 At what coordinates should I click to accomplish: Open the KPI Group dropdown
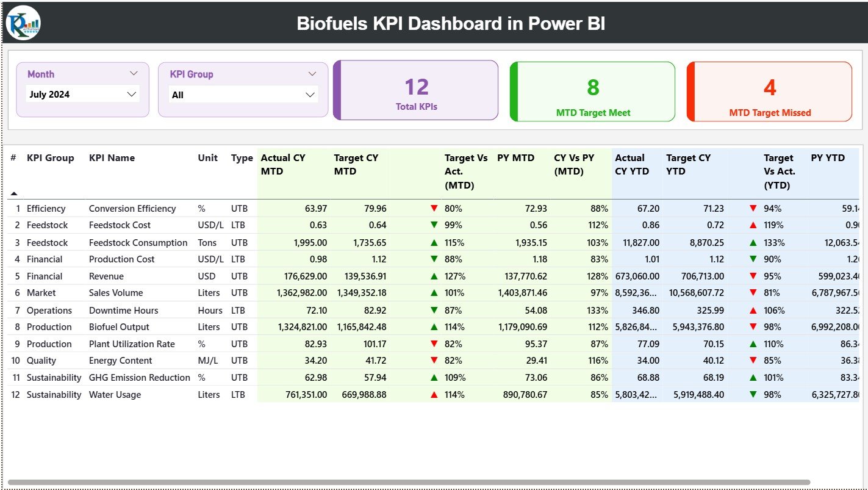tap(313, 74)
